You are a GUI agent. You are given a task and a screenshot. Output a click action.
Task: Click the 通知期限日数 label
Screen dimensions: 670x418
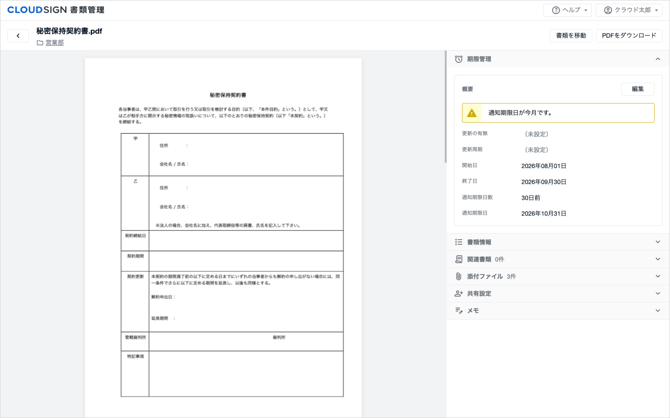(477, 197)
